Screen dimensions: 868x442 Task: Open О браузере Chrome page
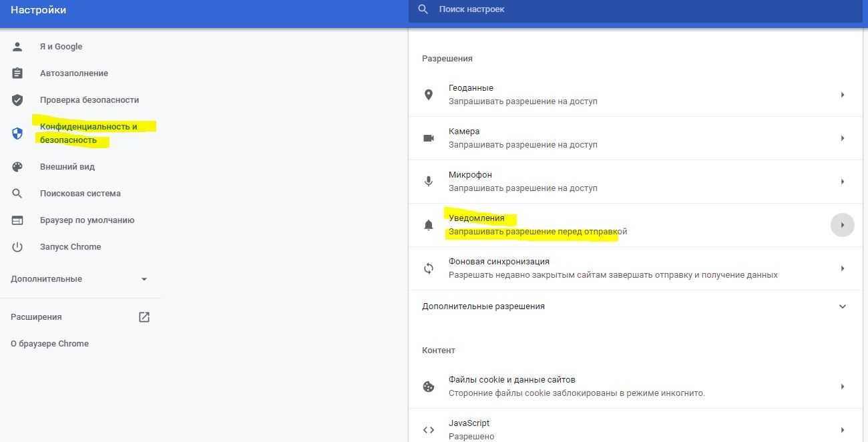coord(49,344)
